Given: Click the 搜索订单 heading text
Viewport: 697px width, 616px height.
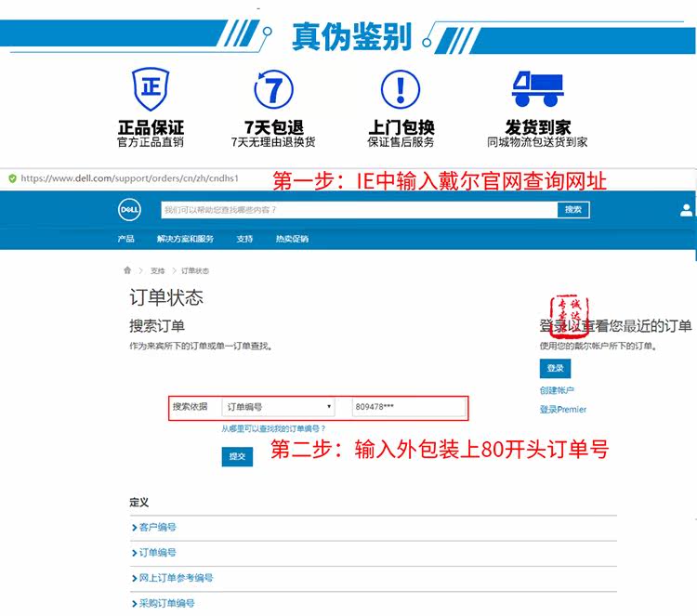Looking at the screenshot, I should (157, 326).
